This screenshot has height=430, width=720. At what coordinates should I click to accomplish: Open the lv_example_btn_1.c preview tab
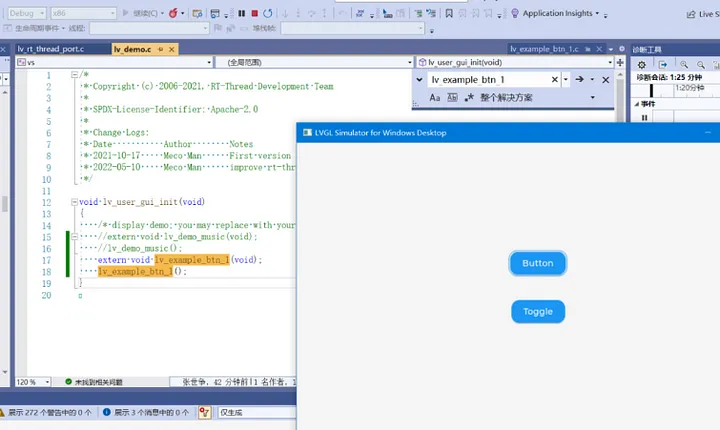point(544,49)
